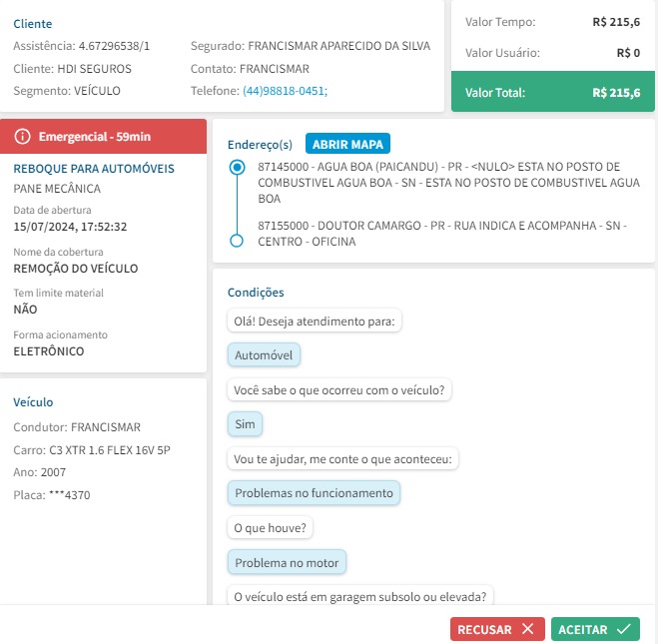The width and height of the screenshot is (658, 644).
Task: Call the phone number (44)98818-0451
Action: coord(285,91)
